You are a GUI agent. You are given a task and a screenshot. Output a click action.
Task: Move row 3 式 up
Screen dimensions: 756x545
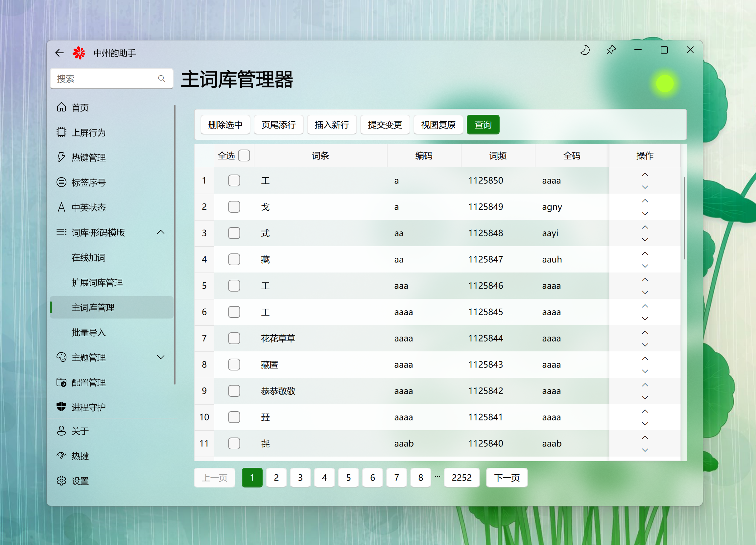click(645, 227)
